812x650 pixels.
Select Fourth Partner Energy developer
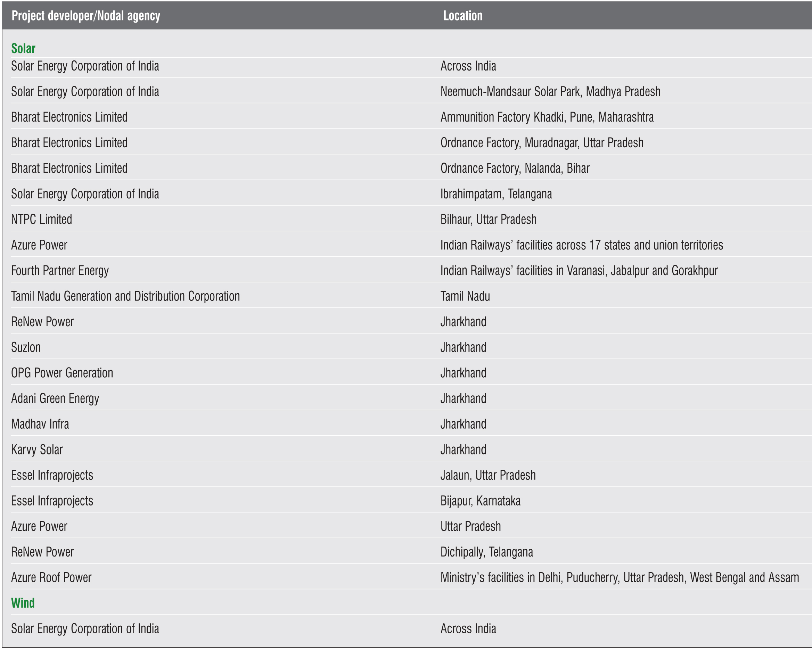(60, 271)
